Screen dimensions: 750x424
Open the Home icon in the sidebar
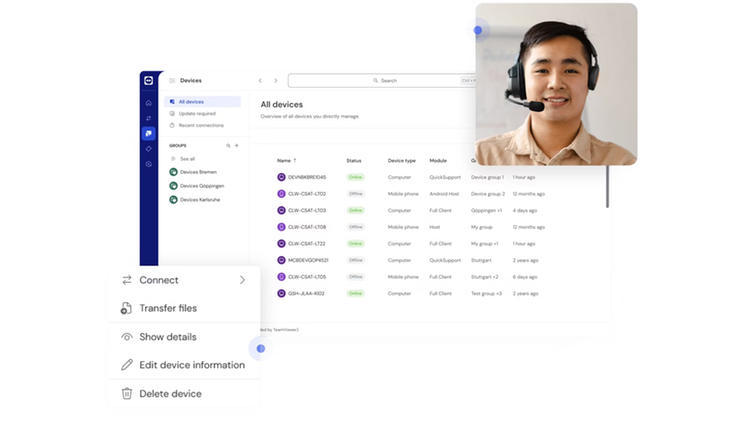tap(148, 103)
